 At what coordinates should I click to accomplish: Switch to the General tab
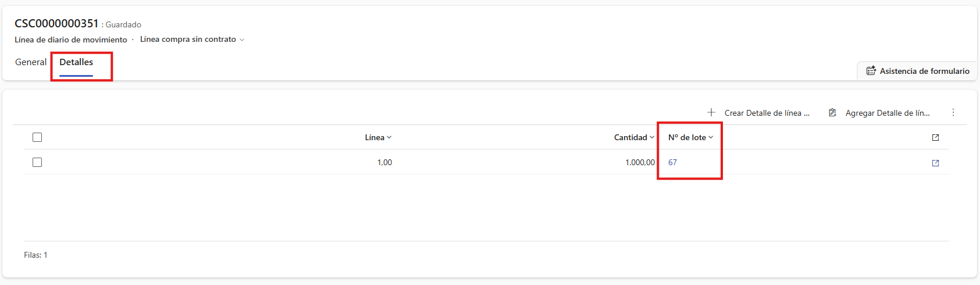tap(31, 62)
